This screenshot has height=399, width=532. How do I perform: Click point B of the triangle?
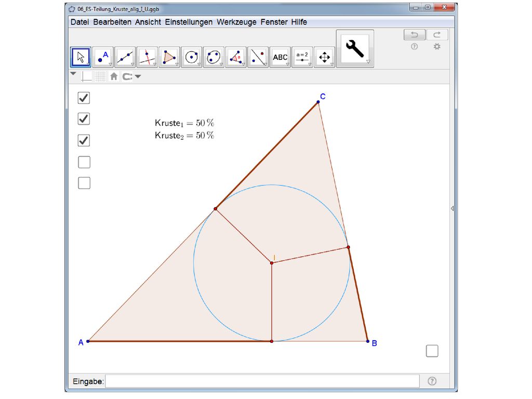coord(368,341)
